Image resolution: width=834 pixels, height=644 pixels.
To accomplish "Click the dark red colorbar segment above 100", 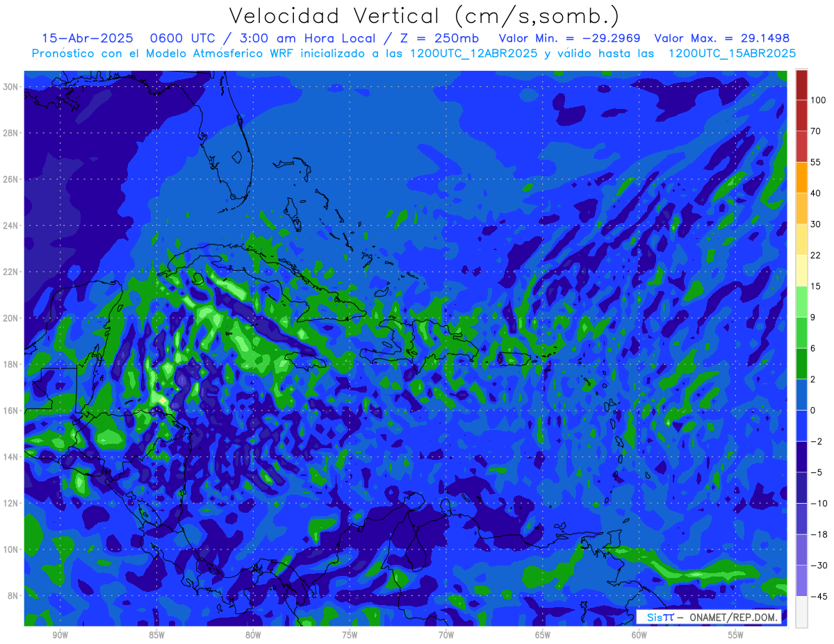I will click(801, 85).
